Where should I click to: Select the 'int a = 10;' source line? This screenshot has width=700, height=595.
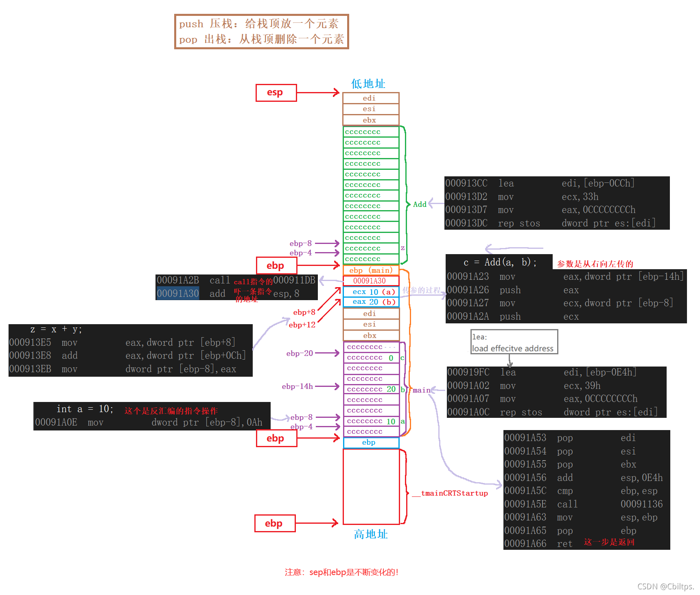(85, 408)
